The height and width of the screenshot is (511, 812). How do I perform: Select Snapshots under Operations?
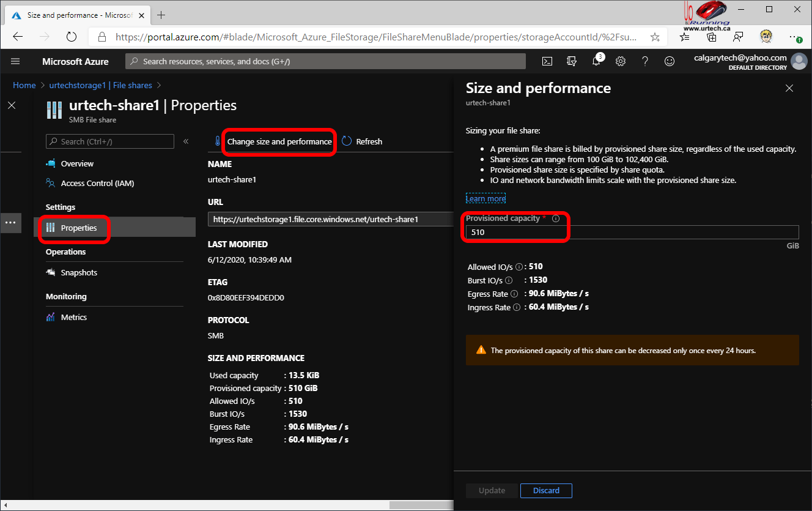click(x=78, y=272)
